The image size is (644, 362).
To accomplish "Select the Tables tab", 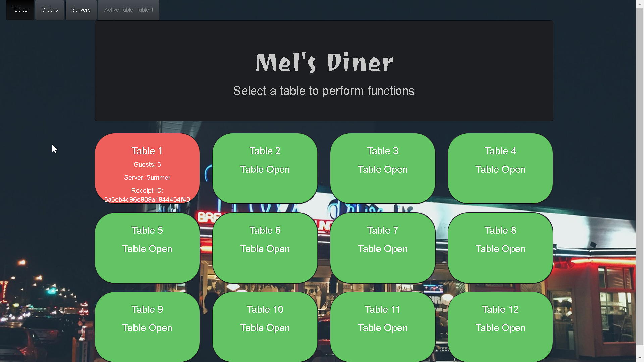I will pos(20,10).
